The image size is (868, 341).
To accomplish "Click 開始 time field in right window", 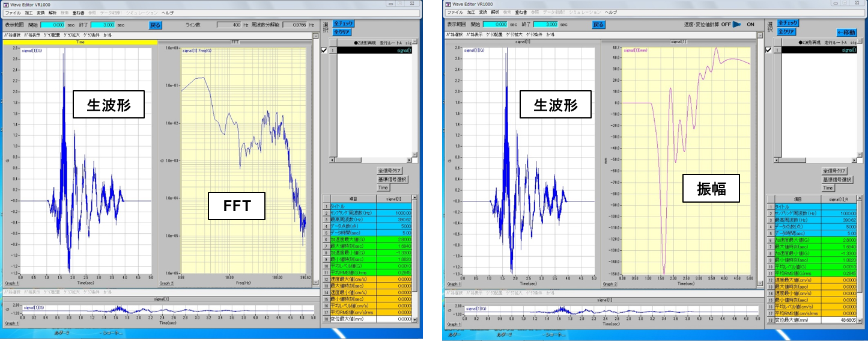I will coord(494,25).
